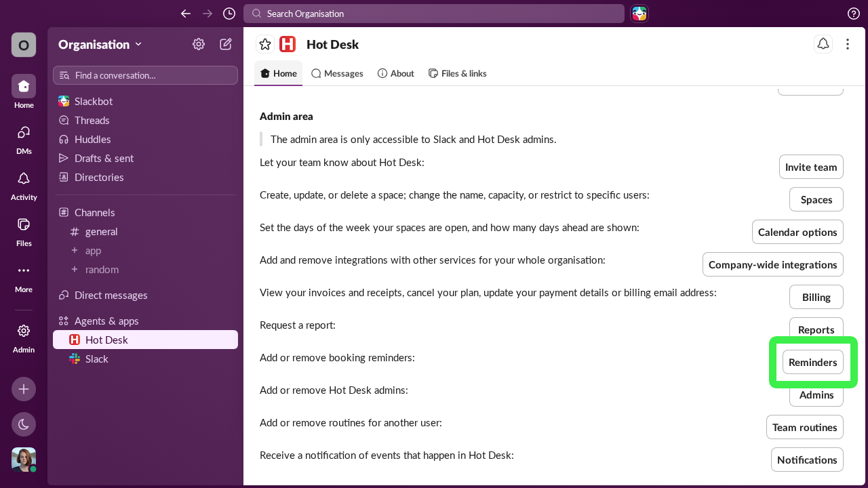This screenshot has width=868, height=488.
Task: Click the Hot Desk title in the header
Action: [x=332, y=44]
